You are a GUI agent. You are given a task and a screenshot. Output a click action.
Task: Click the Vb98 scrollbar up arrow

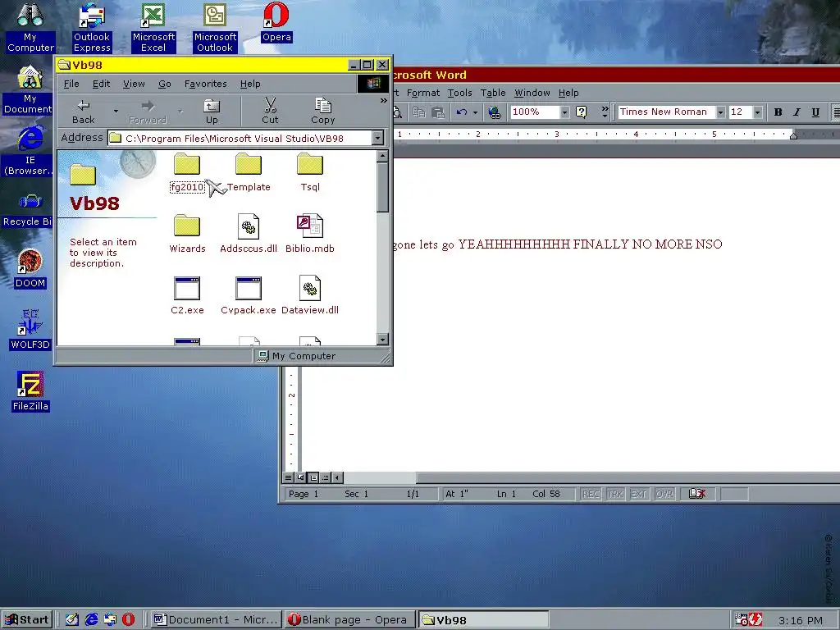382,157
